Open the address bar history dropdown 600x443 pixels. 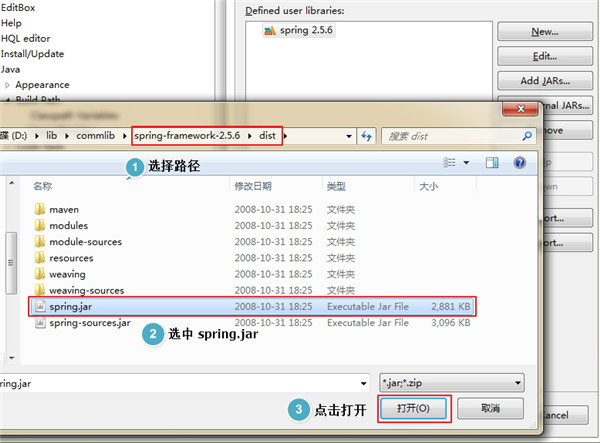pyautogui.click(x=349, y=136)
